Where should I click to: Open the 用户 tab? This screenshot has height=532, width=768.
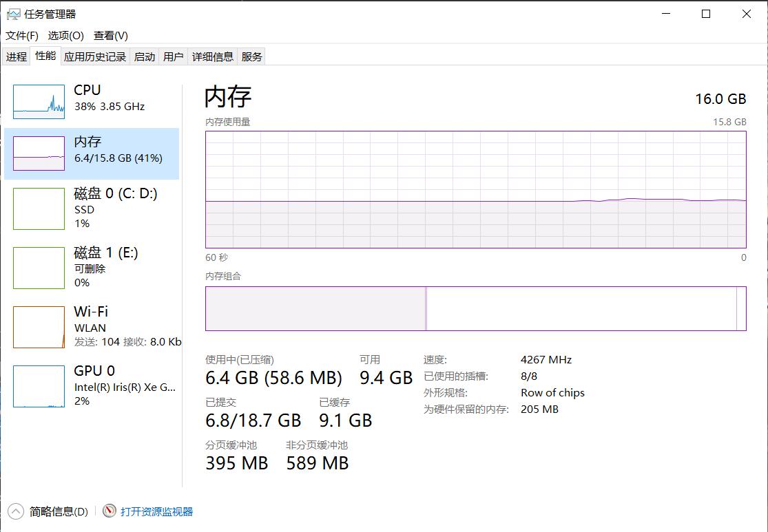(174, 57)
